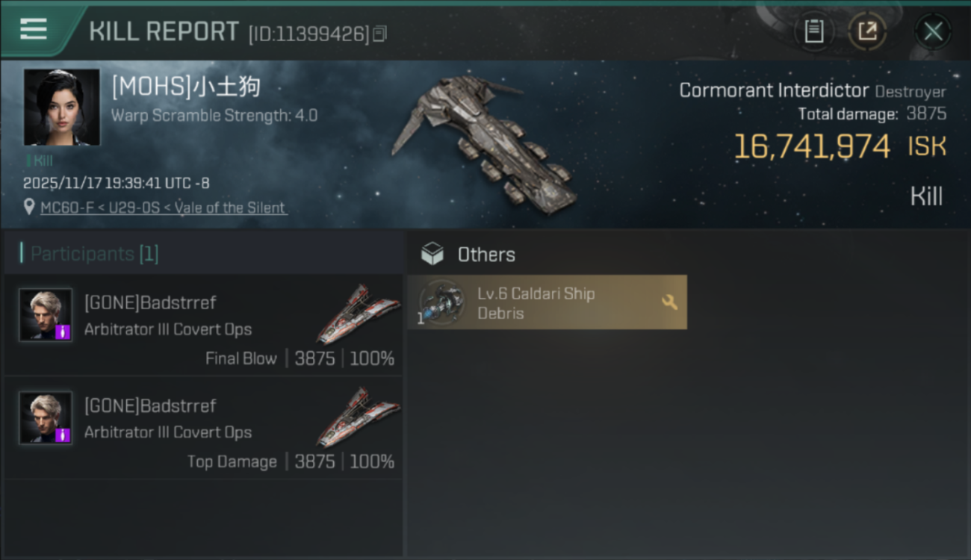This screenshot has height=560, width=971.
Task: Click the cube icon beside Others
Action: [x=432, y=255]
